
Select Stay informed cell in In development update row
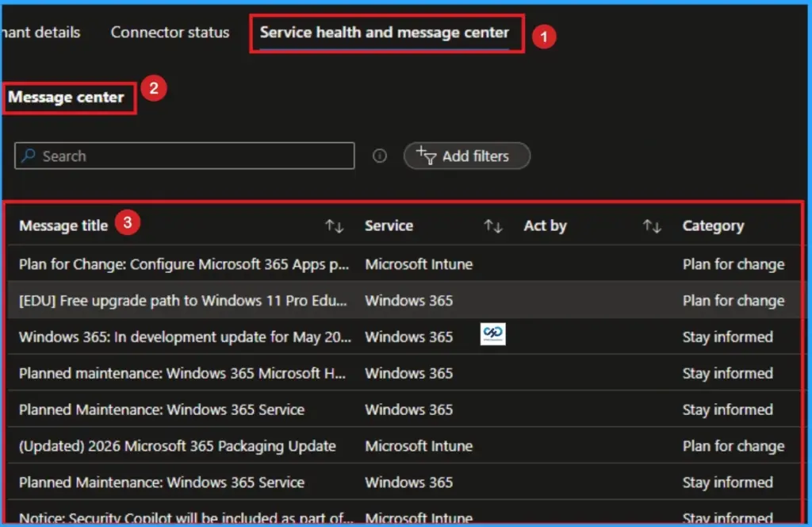tap(728, 337)
